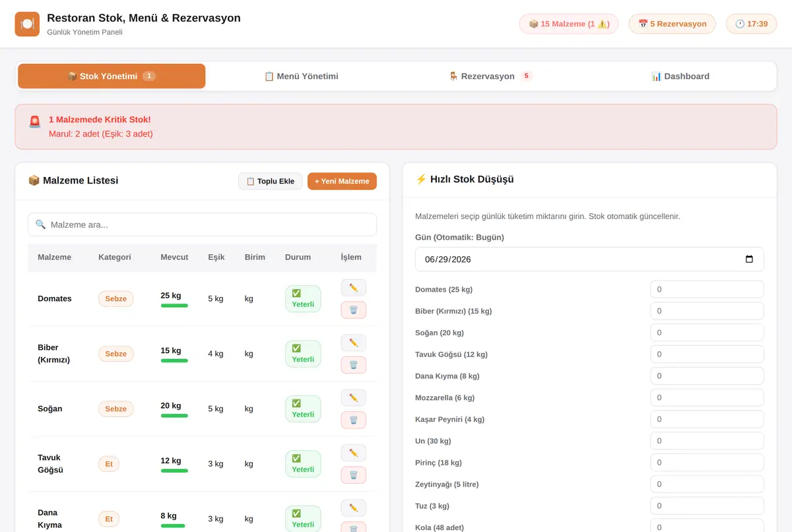The width and height of the screenshot is (792, 532).
Task: Open edit for Tavuk Göğsü row
Action: 353,453
